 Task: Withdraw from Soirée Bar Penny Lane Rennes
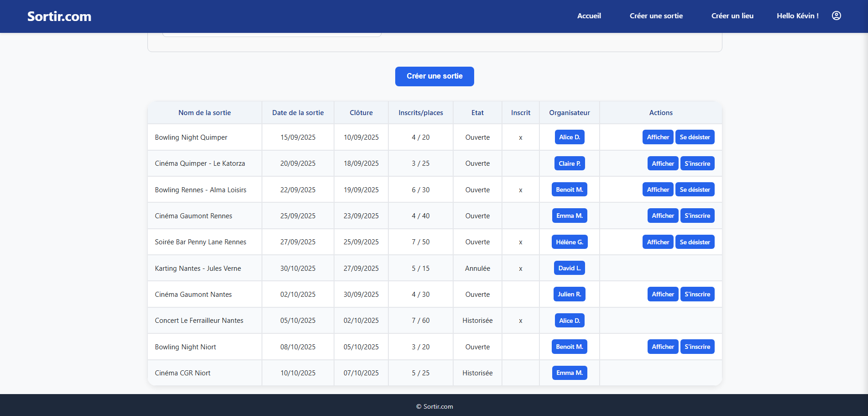(x=695, y=242)
